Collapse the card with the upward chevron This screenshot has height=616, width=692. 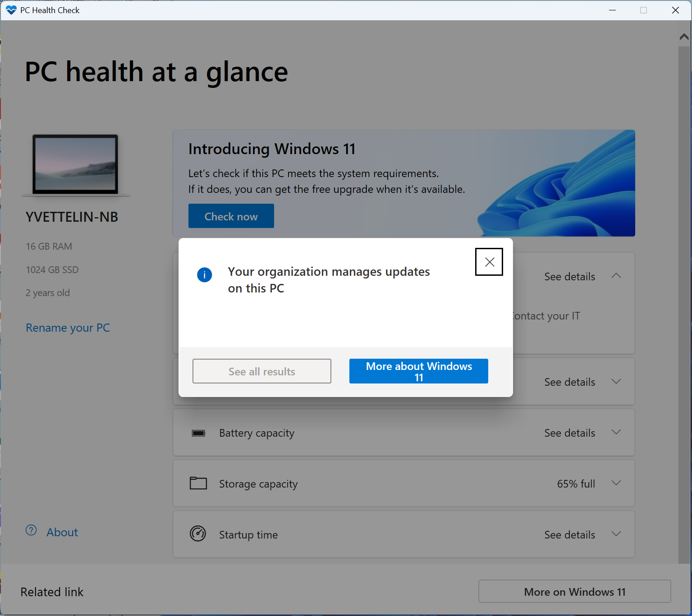tap(616, 276)
